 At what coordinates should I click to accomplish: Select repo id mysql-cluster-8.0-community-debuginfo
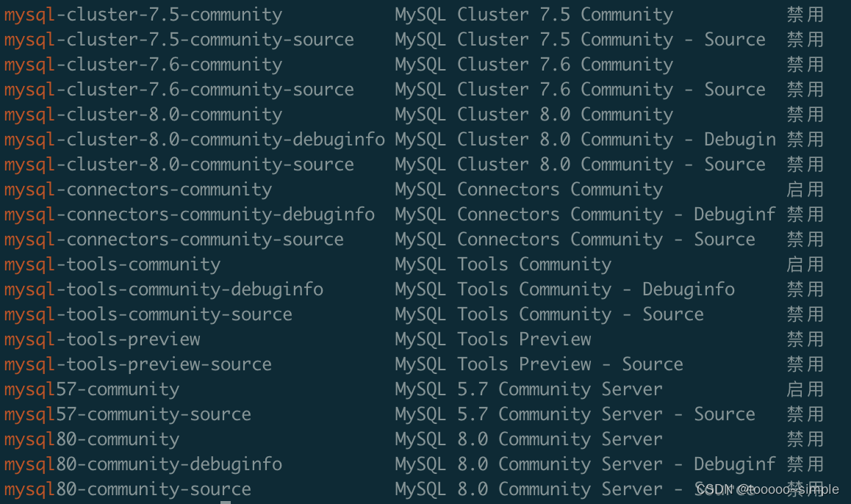195,140
